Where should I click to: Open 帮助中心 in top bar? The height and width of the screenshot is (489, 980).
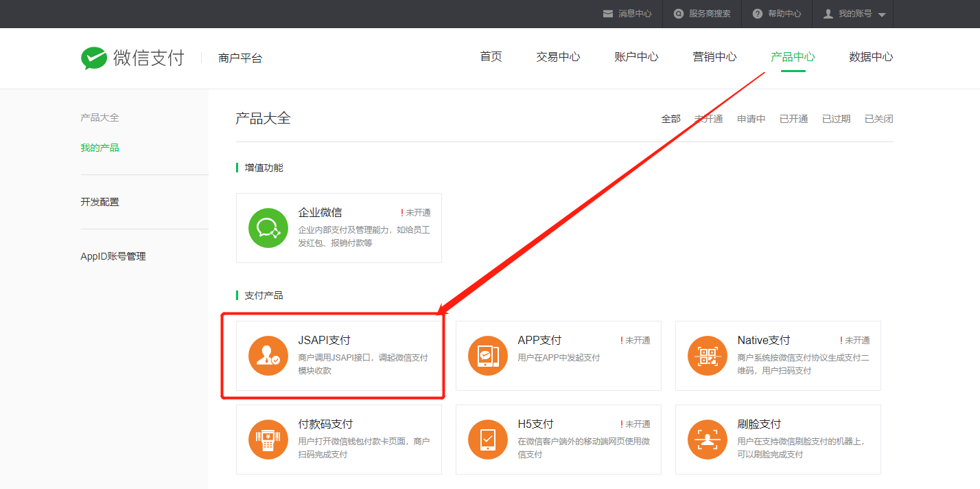point(784,14)
